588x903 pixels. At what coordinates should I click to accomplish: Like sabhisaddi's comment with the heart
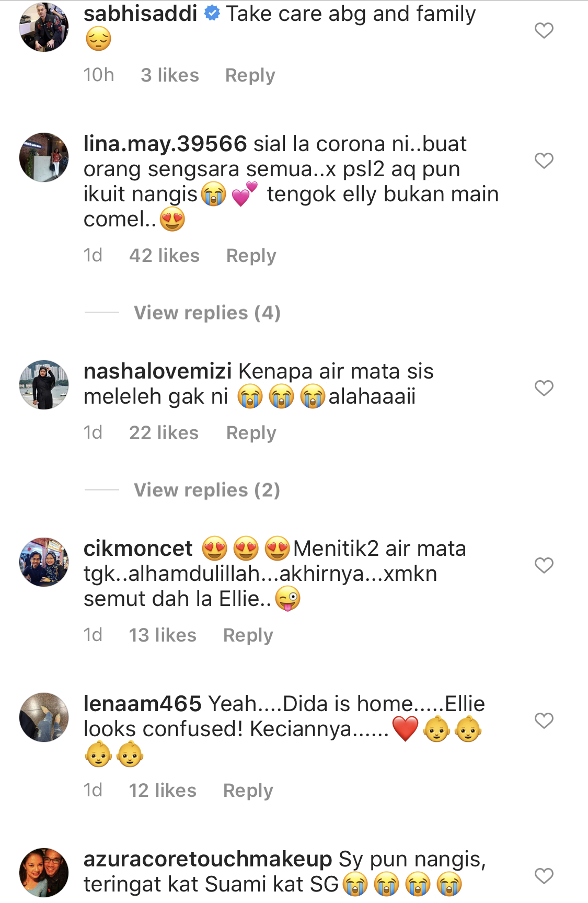(544, 30)
